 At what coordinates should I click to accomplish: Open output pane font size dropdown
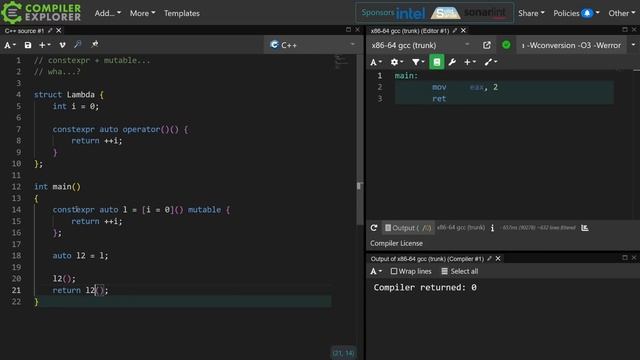(376, 271)
